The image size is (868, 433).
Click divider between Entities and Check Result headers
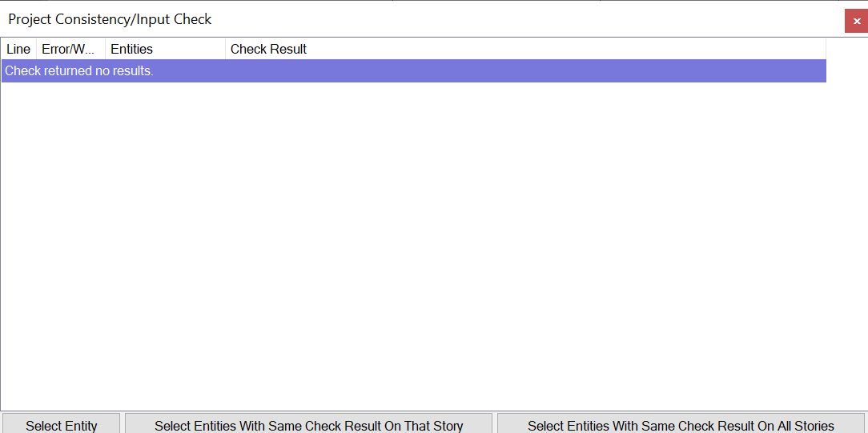[x=225, y=49]
